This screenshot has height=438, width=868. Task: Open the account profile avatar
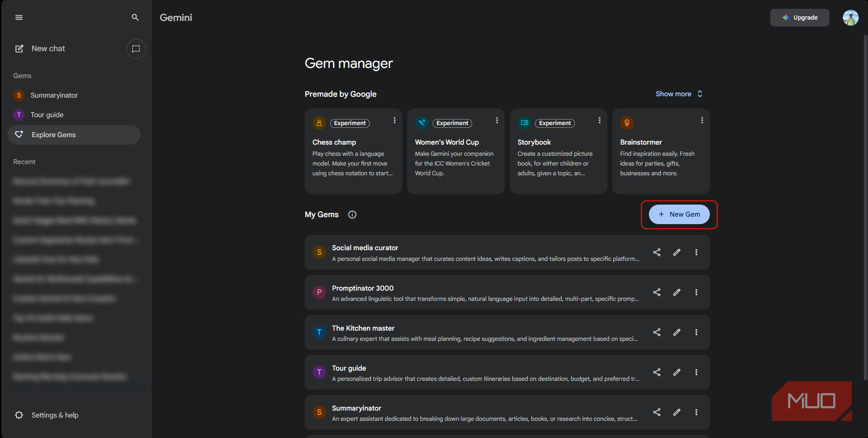click(x=851, y=18)
